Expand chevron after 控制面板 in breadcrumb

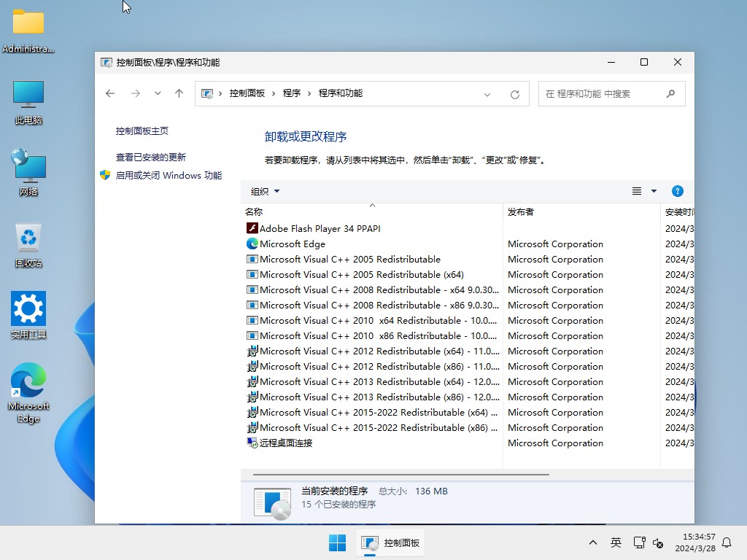(274, 94)
